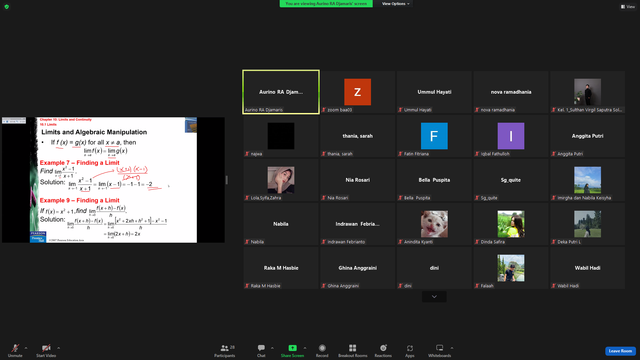Viewport: 640px width, 360px height.
Task: Click the slide title 'Limits and Algebraic Manipulation'
Action: [x=94, y=132]
